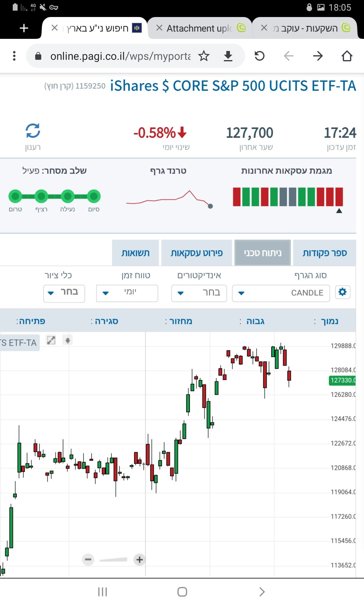Click the blue refresh quote icon
Screen dimensions: 364x607
pos(33,131)
